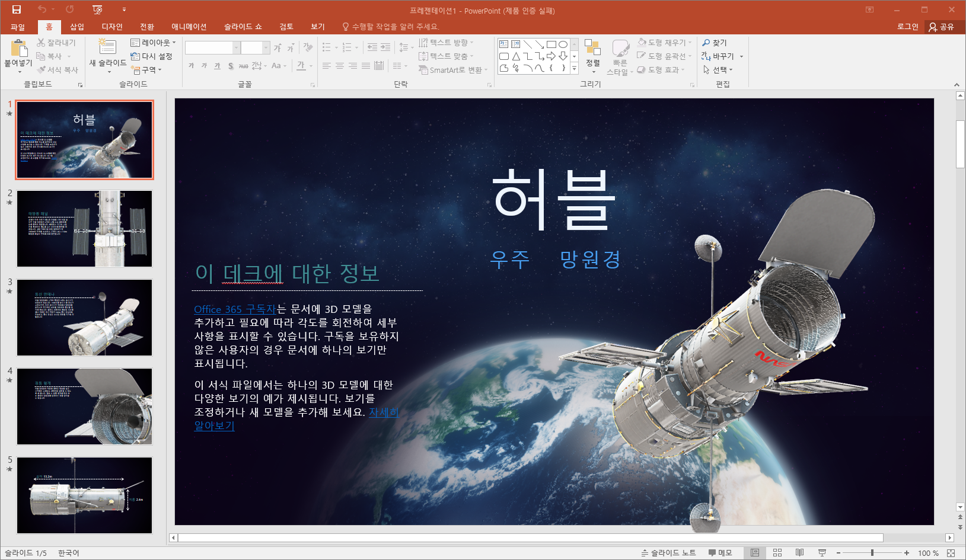This screenshot has width=966, height=560.
Task: Click the Share (공유) icon
Action: tap(933, 27)
